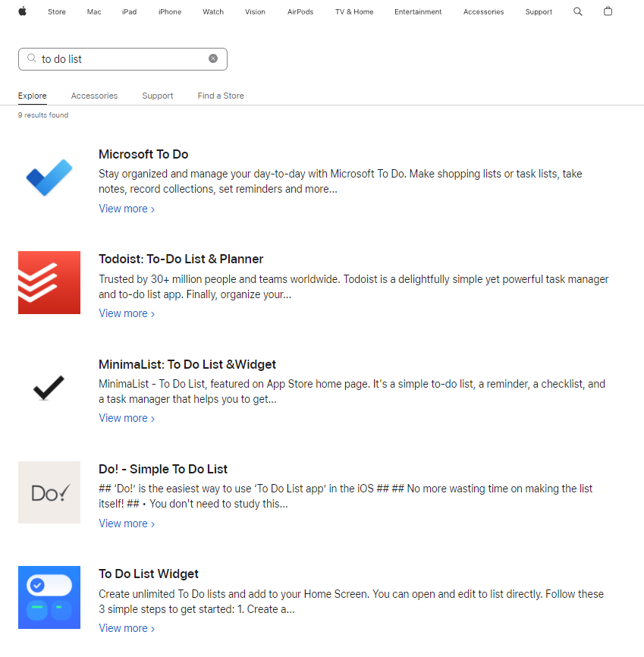This screenshot has height=657, width=644.
Task: Open the To Do List Widget title
Action: (149, 574)
